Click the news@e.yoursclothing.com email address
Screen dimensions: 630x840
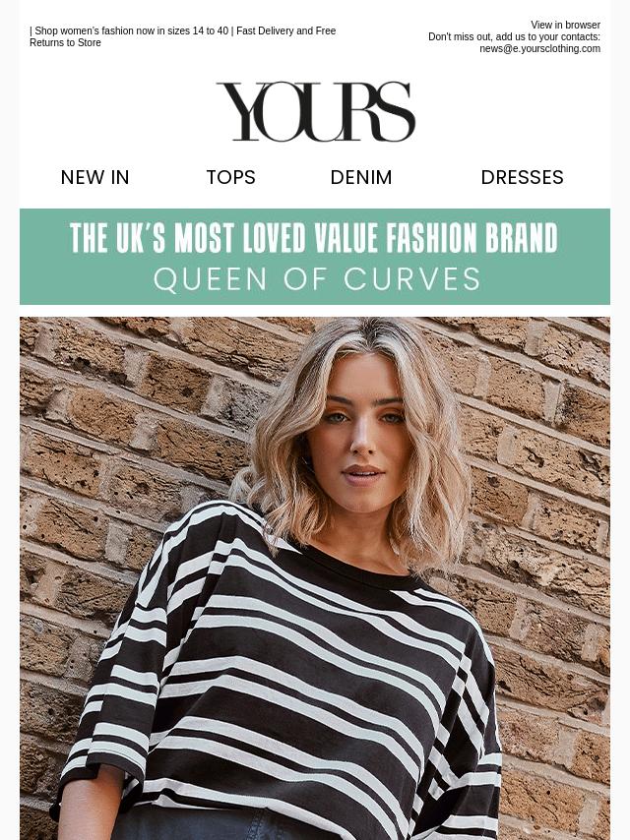539,48
